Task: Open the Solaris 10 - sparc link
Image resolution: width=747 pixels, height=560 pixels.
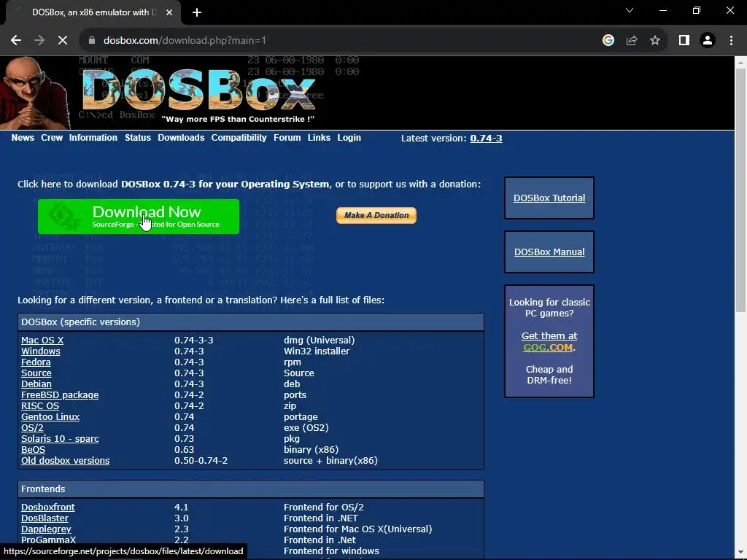Action: pos(60,438)
